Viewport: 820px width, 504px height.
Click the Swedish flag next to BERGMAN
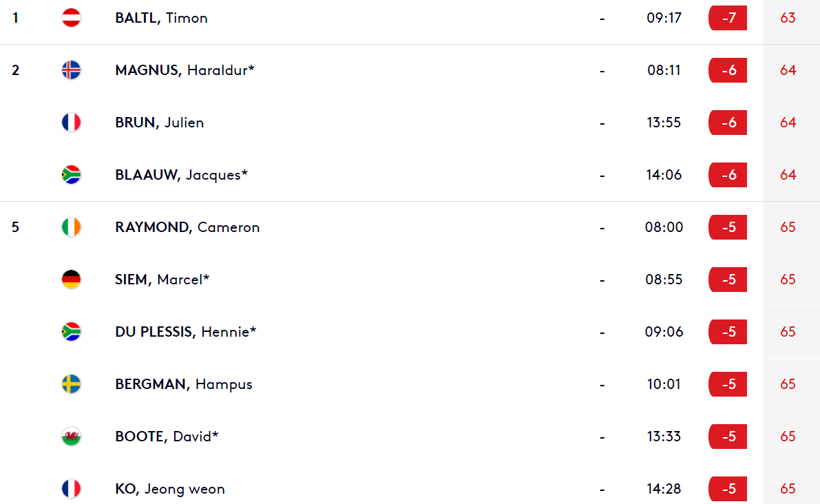(71, 384)
